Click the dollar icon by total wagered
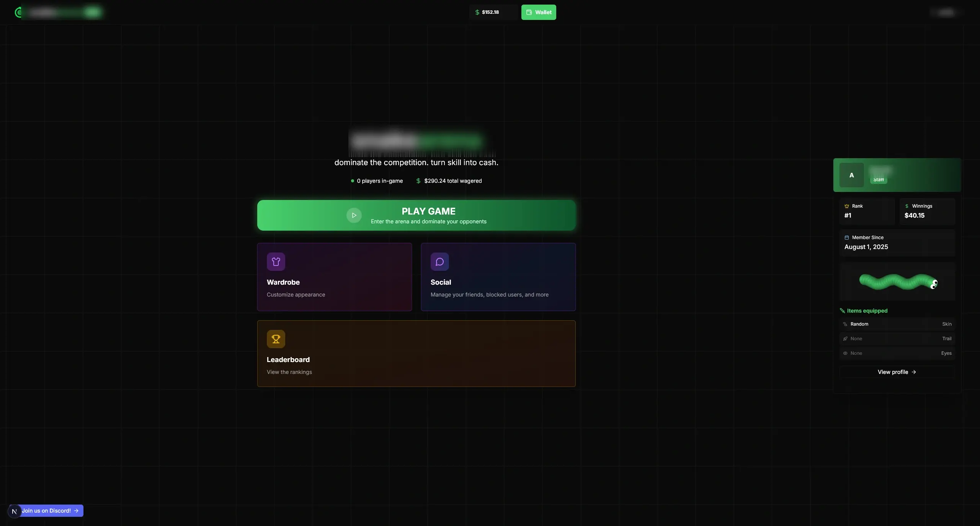Viewport: 980px width, 526px height. click(418, 181)
